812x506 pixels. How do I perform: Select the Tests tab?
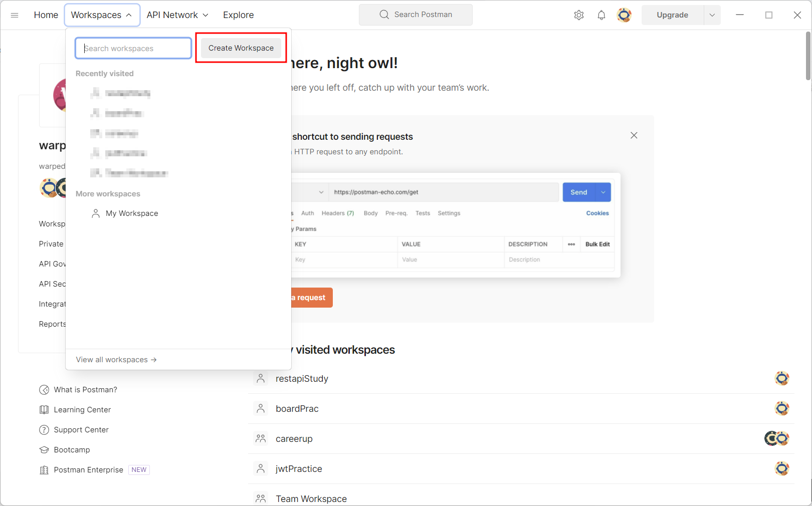click(423, 213)
